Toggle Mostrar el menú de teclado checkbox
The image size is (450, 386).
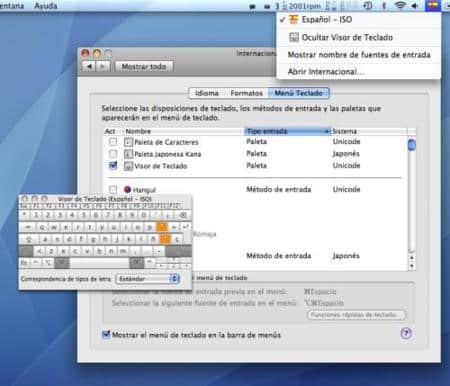[106, 334]
